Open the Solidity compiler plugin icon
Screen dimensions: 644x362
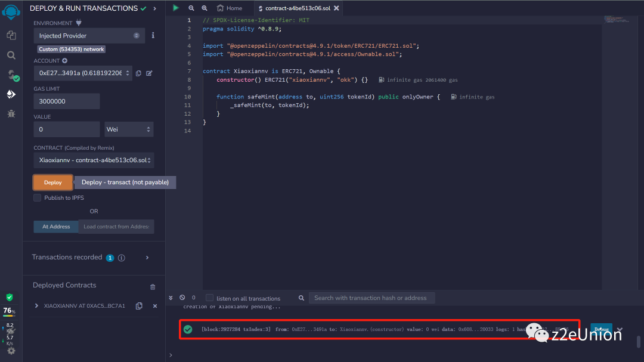click(x=11, y=75)
